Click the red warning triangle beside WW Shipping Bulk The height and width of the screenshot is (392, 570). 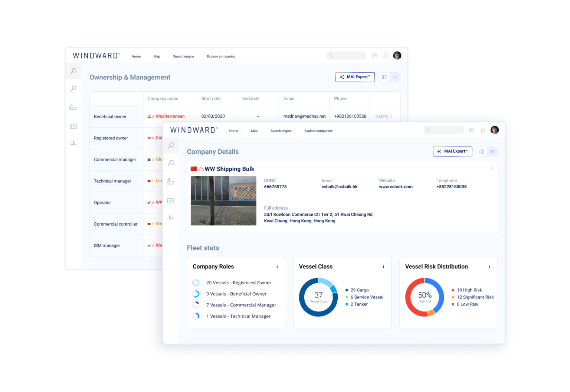tap(201, 169)
